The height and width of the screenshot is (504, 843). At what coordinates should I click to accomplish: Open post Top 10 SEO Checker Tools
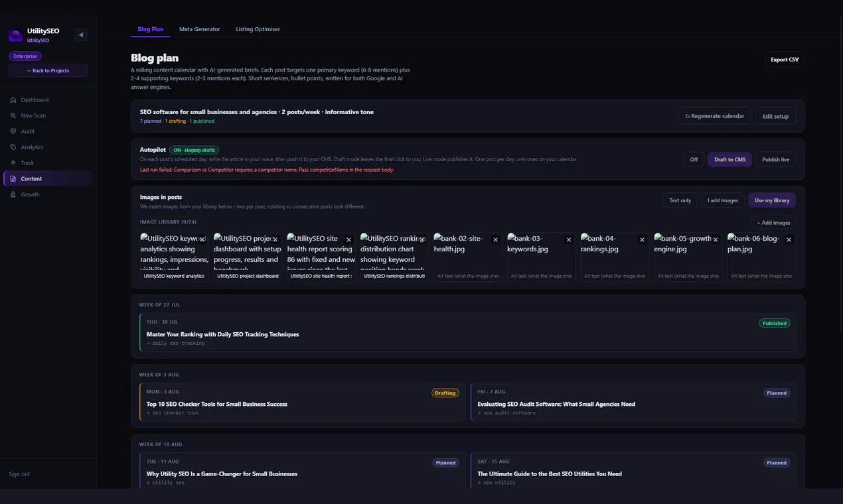(302, 402)
